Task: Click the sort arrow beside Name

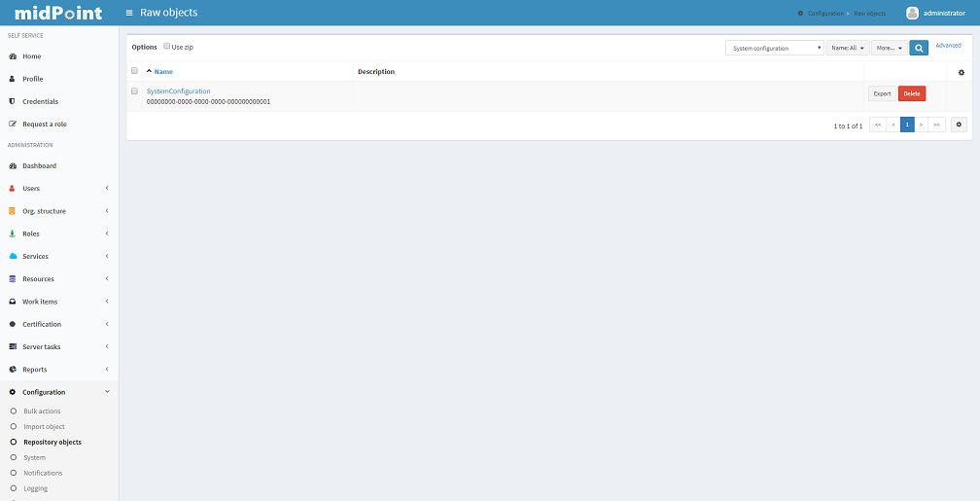Action: pos(149,71)
